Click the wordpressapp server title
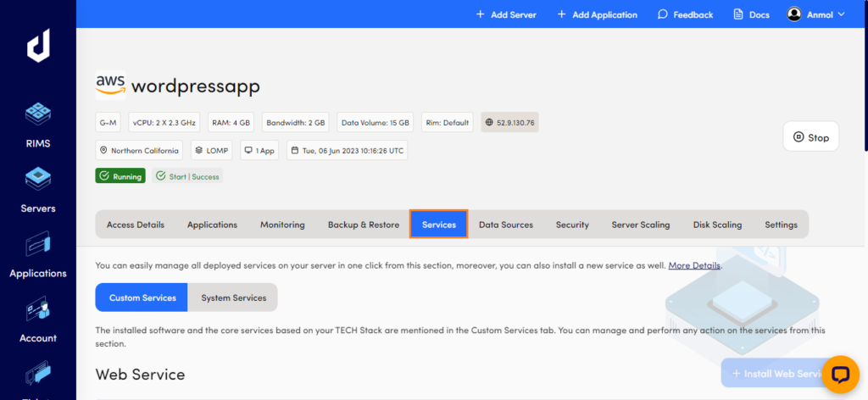The height and width of the screenshot is (400, 868). (196, 86)
